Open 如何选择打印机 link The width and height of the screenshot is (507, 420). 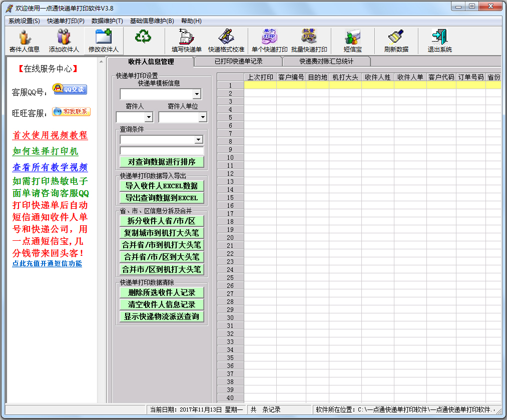tap(45, 151)
